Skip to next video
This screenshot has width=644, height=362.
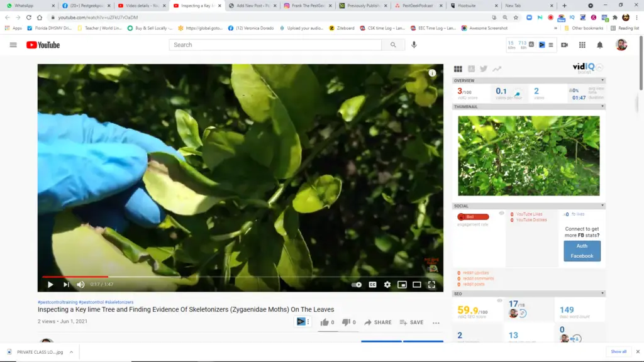[x=65, y=285]
